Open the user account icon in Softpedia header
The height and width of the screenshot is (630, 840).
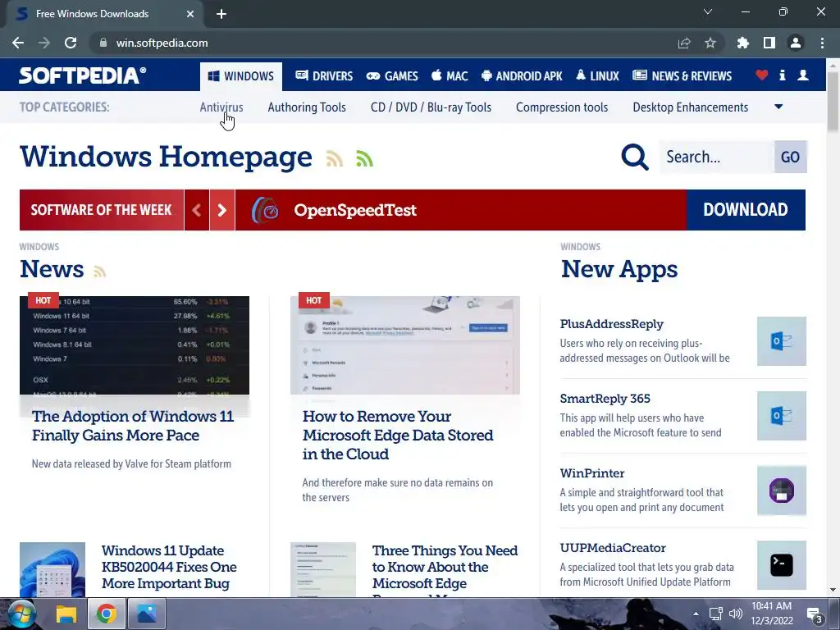tap(803, 75)
